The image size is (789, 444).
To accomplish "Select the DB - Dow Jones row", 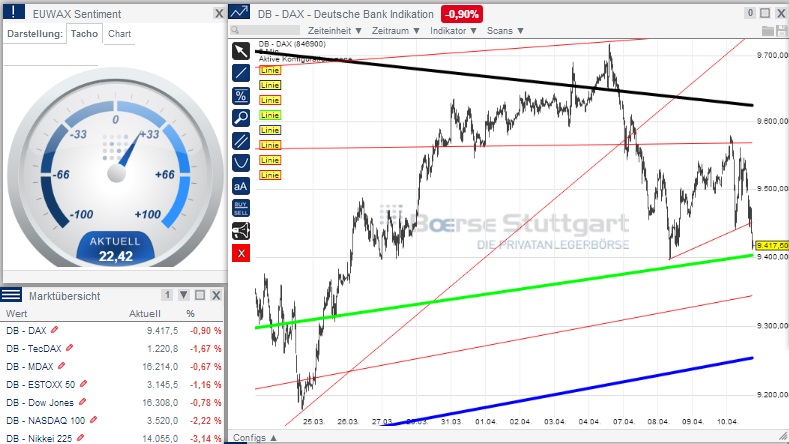I will pos(113,402).
